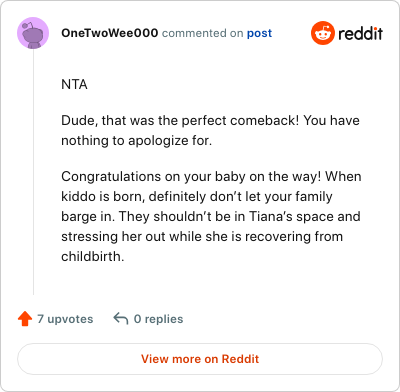Click the reddit wordmark text

click(x=360, y=33)
